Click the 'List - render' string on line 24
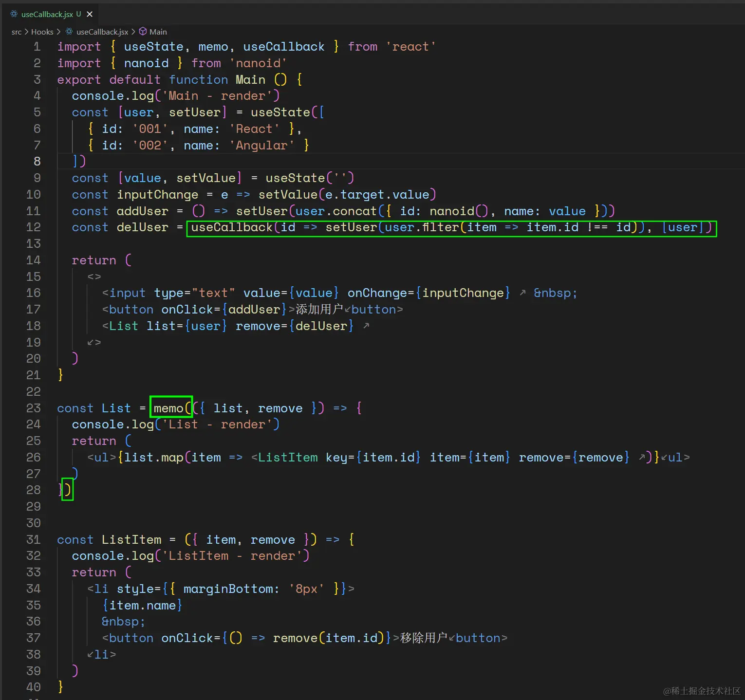745x700 pixels. 217,424
